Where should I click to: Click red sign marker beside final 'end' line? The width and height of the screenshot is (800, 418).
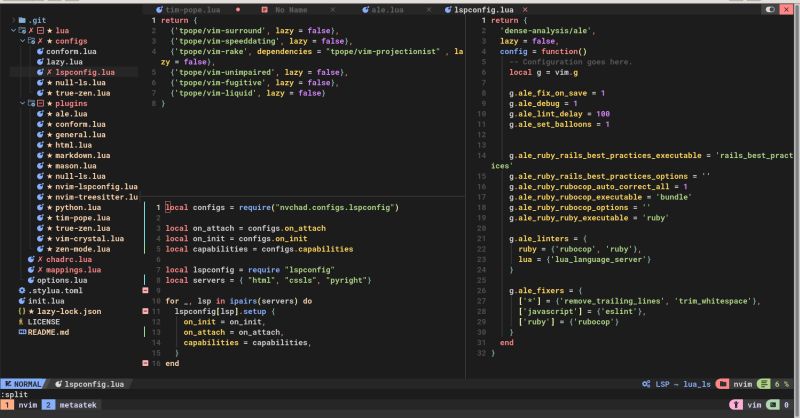[x=145, y=363]
